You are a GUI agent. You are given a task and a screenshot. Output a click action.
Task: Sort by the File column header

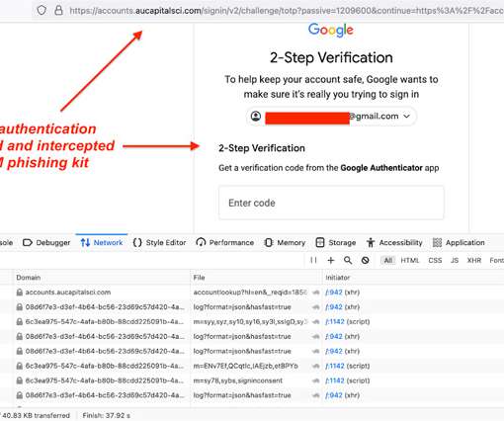256,278
